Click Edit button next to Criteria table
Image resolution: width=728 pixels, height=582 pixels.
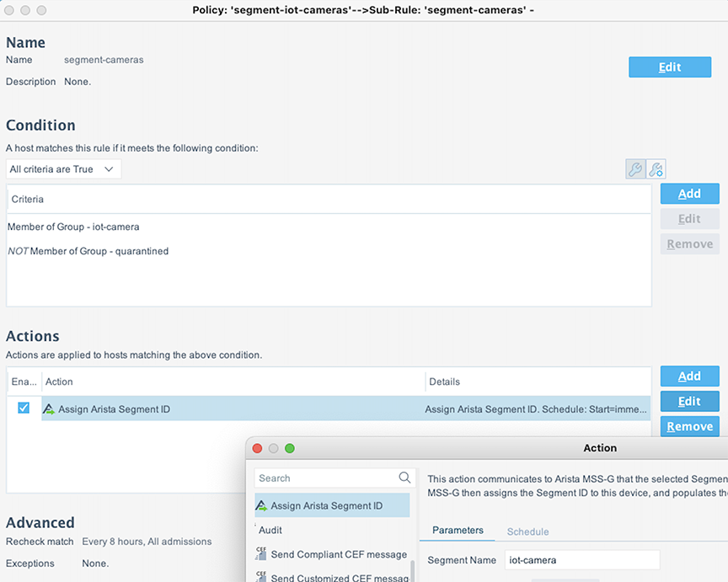pyautogui.click(x=690, y=219)
